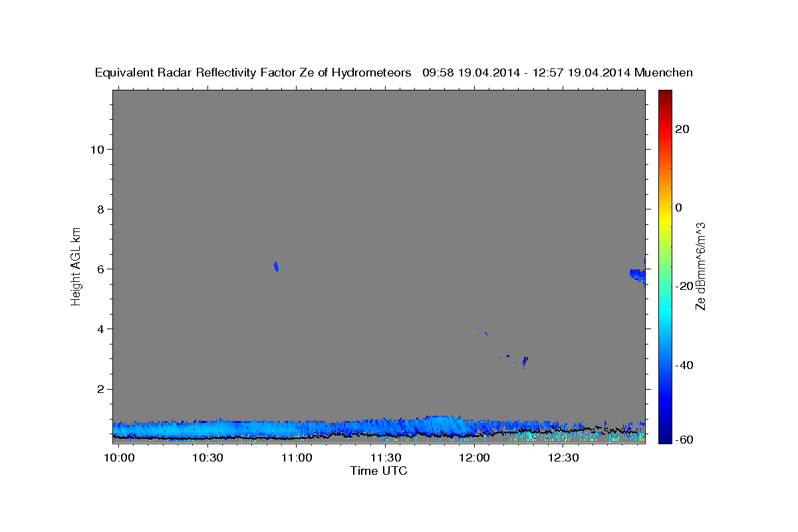Screen dimensions: 798x532
Task: Click the height tick label '8'
Action: [102, 209]
